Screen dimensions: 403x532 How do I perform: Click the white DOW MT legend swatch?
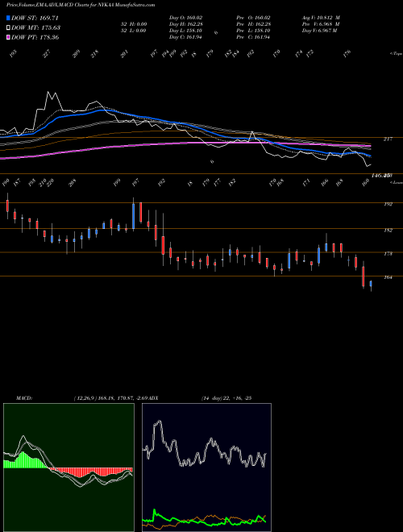(x=8, y=28)
